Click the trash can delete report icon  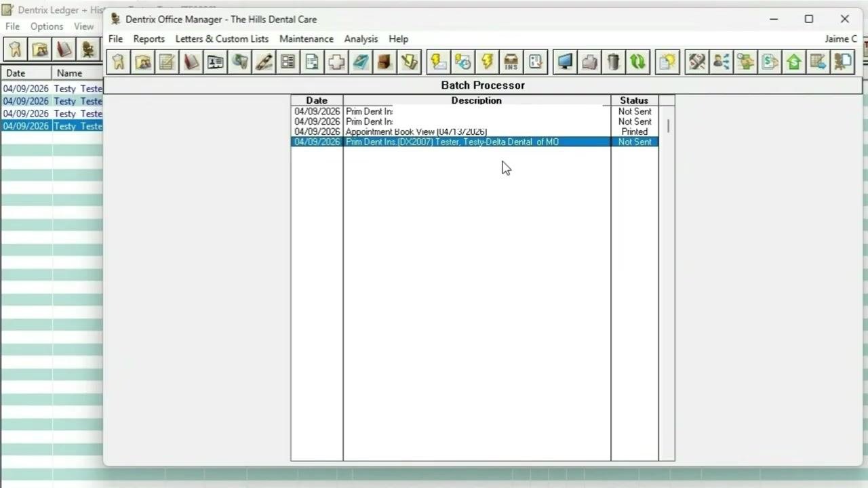click(614, 62)
